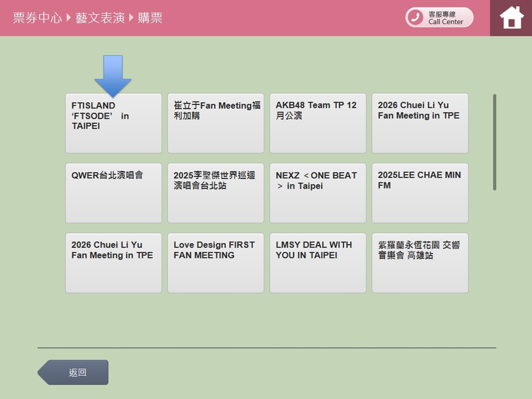
Task: Go to the home screen icon
Action: [511, 18]
